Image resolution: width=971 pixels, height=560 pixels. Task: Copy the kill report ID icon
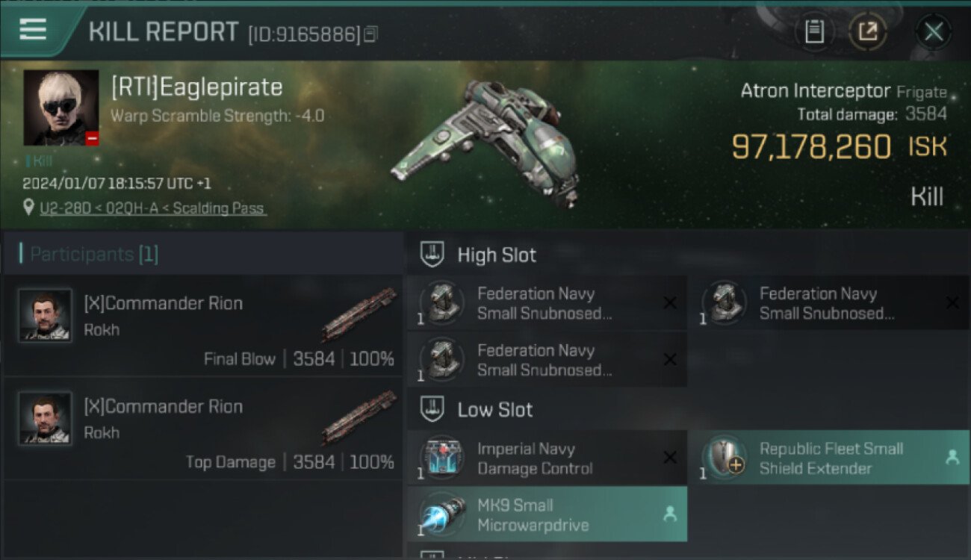click(370, 34)
